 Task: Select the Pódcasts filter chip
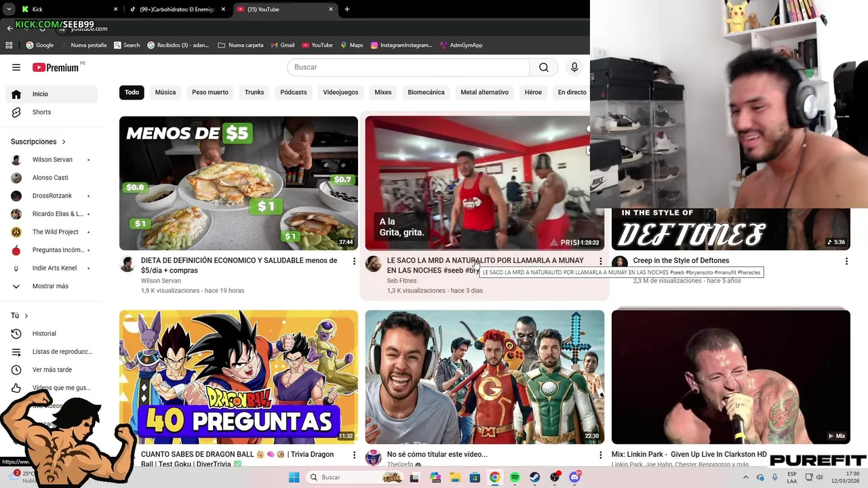(294, 92)
